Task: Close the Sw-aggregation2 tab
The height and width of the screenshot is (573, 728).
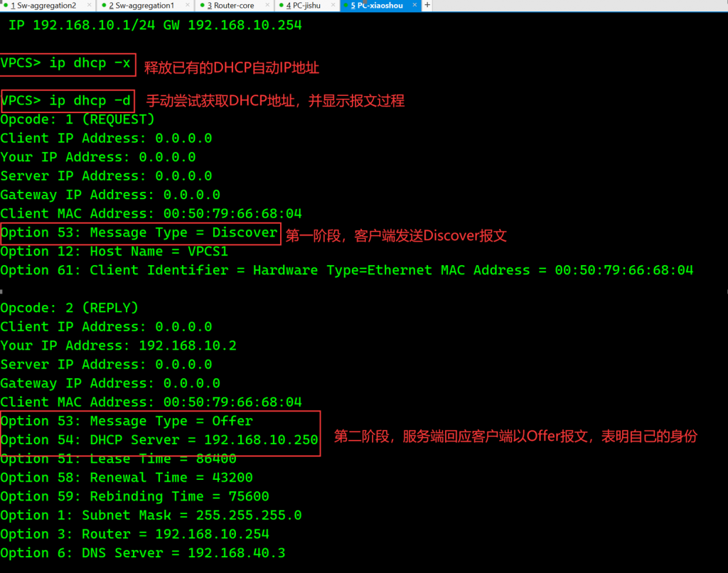Action: tap(88, 6)
